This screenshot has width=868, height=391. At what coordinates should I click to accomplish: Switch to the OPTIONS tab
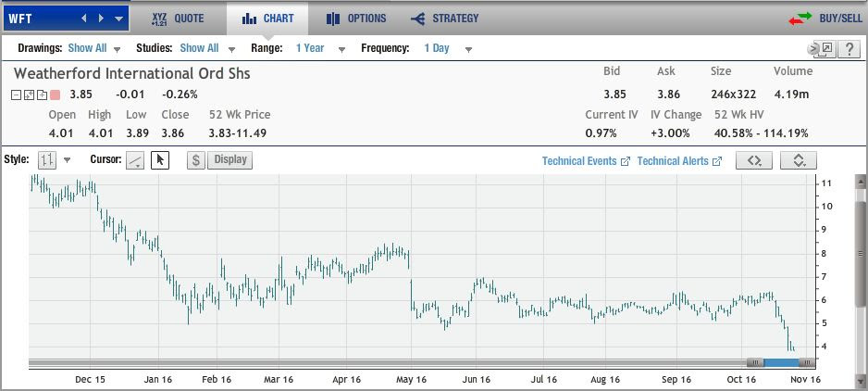(x=356, y=19)
